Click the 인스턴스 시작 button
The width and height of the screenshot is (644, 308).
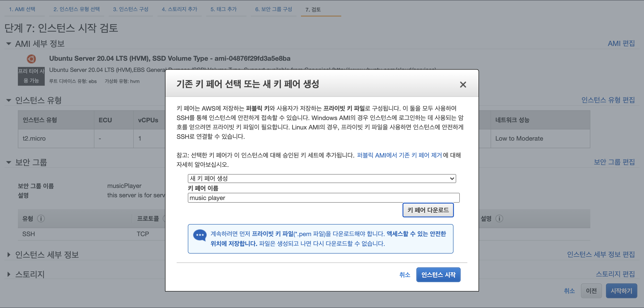[438, 275]
